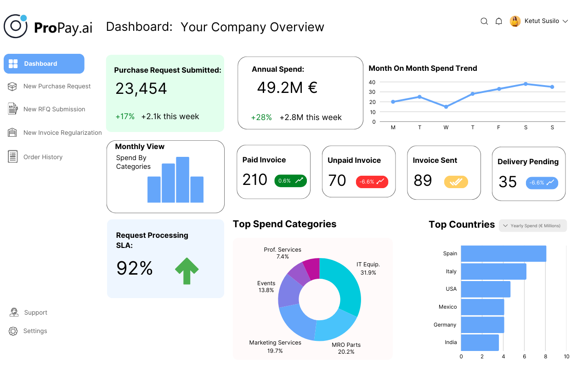Select the Dashboard menu item

tap(44, 64)
